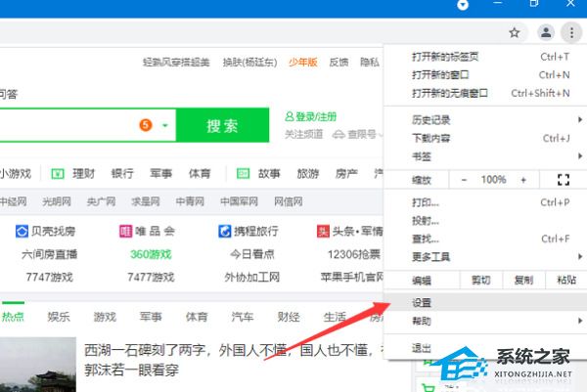Viewport: 587px width, 392px height.
Task: Increase zoom with the plus button
Action: (x=523, y=180)
